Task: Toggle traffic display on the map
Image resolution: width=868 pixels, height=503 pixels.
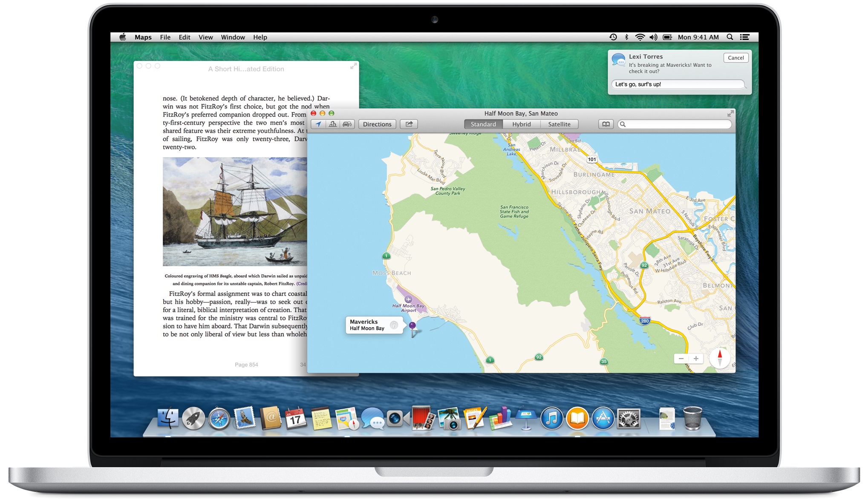Action: point(347,124)
